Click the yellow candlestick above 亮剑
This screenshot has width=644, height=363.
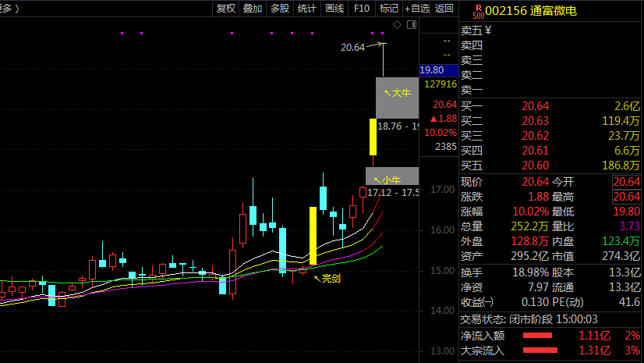pos(313,236)
